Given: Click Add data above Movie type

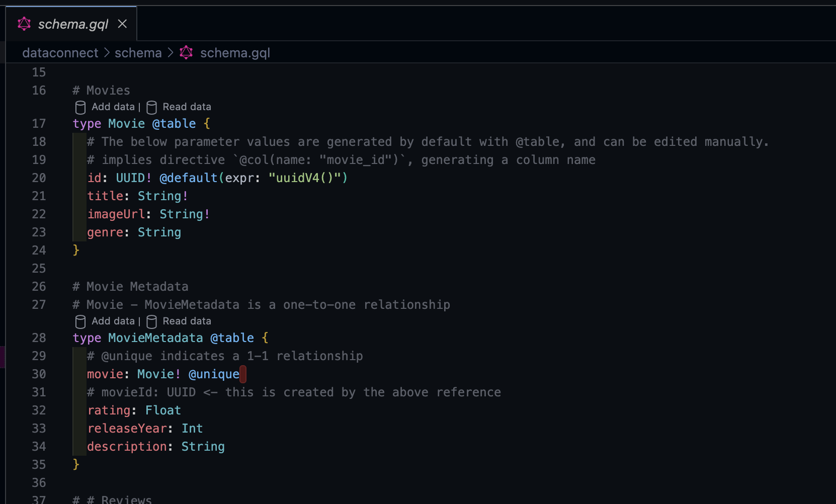Looking at the screenshot, I should click(113, 107).
